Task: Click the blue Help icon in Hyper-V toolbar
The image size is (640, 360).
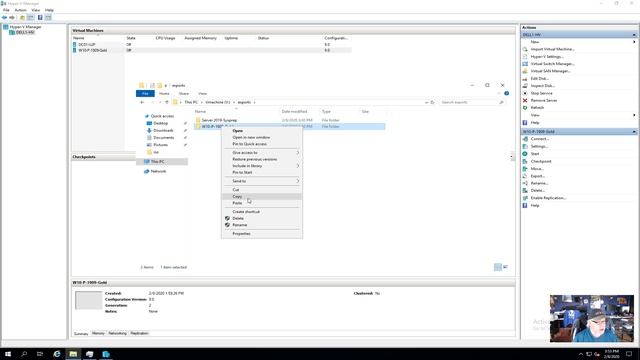Action: (x=40, y=18)
